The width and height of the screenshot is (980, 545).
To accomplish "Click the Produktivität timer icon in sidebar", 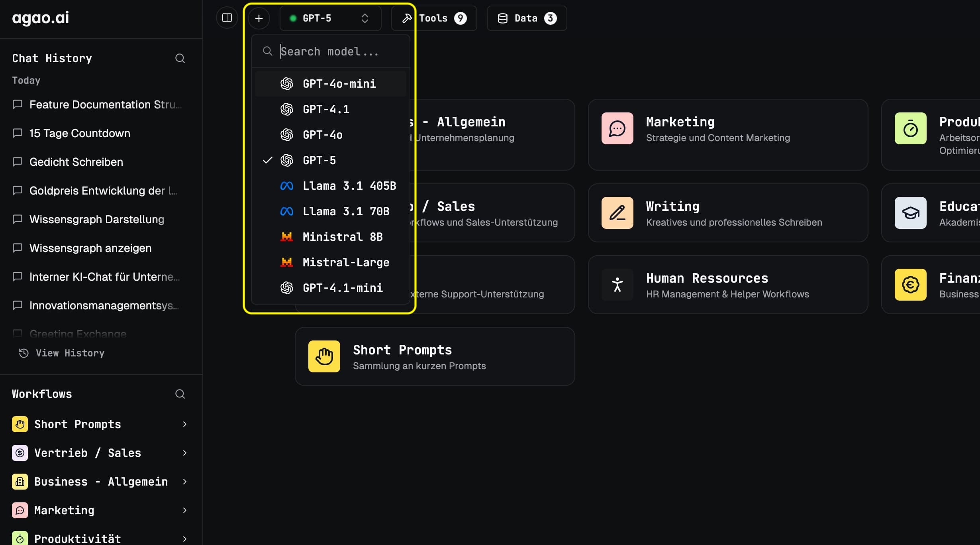I will 20,538.
